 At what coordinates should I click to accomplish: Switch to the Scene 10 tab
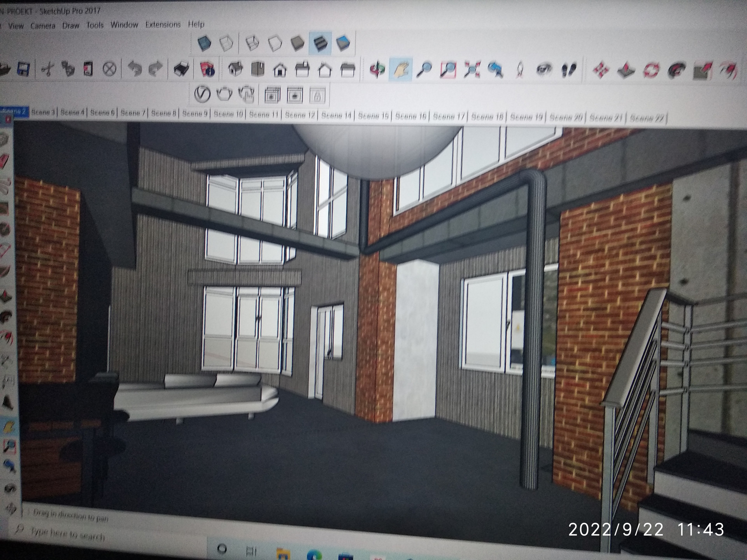click(x=228, y=114)
